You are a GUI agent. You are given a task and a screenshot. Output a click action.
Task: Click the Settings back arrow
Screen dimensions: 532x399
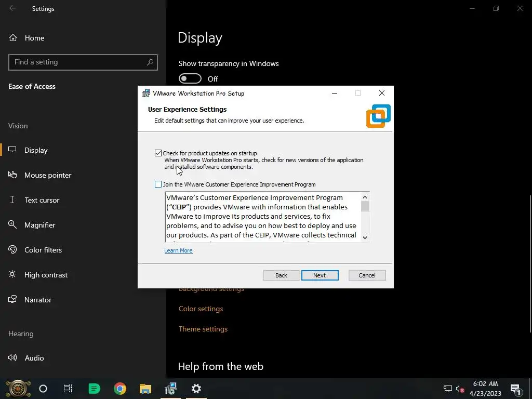[x=12, y=8]
